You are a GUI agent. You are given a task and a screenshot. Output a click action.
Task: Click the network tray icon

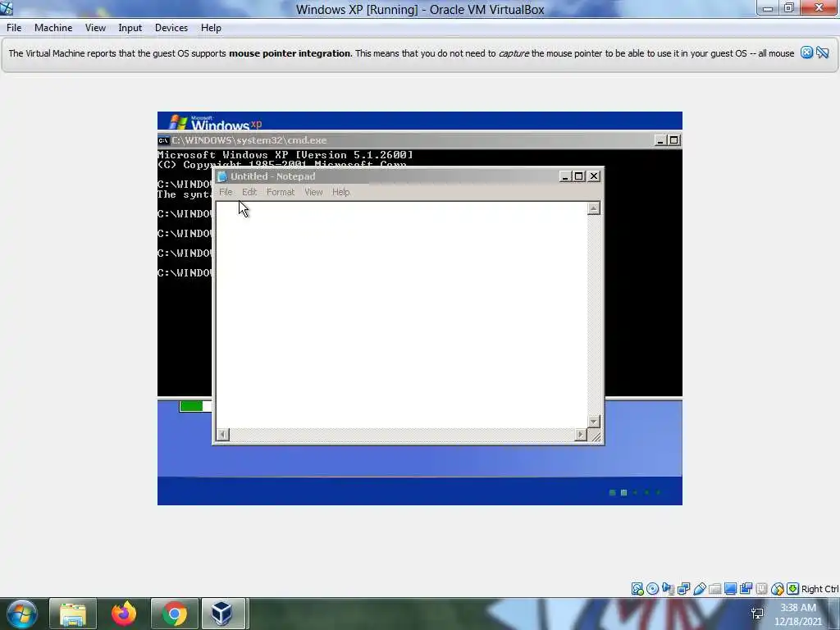(757, 614)
